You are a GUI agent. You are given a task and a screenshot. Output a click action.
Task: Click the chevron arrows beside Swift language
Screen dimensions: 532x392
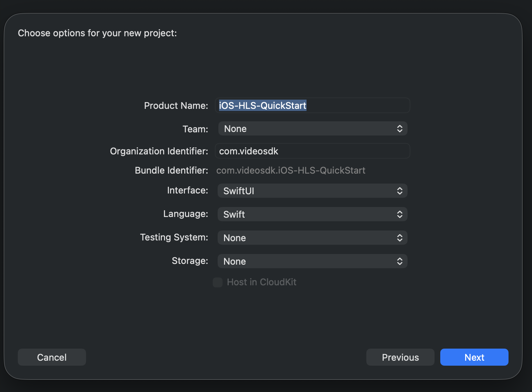400,214
